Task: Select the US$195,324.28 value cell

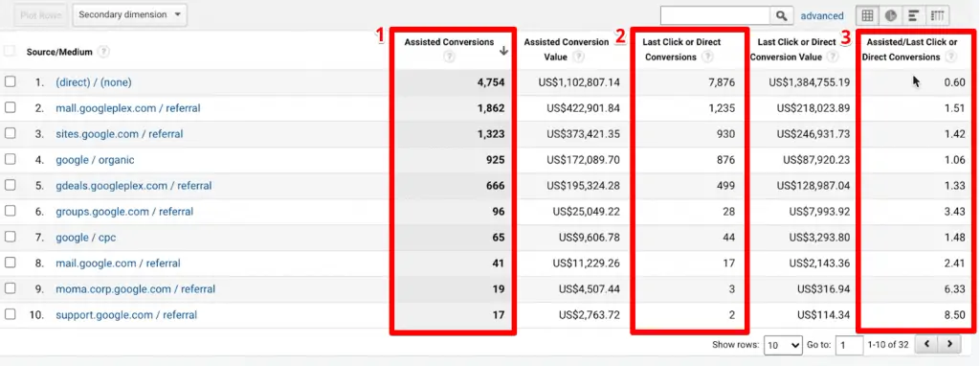Action: coord(583,186)
